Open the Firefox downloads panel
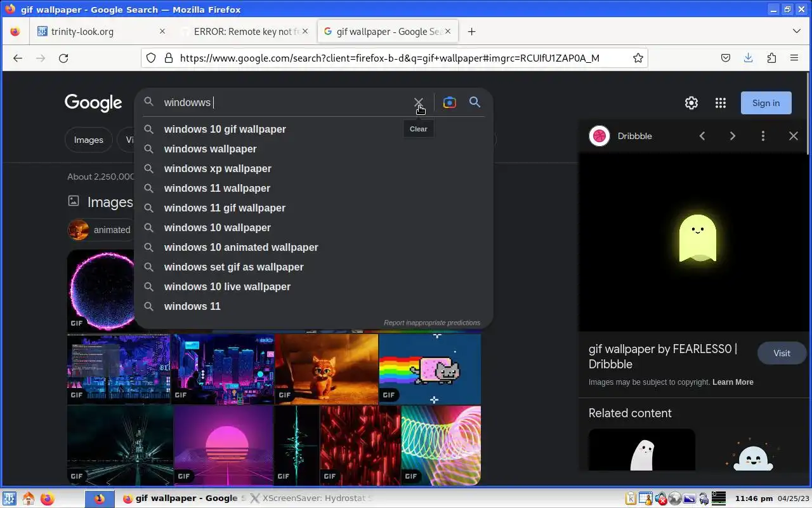Image resolution: width=812 pixels, height=508 pixels. (749, 58)
